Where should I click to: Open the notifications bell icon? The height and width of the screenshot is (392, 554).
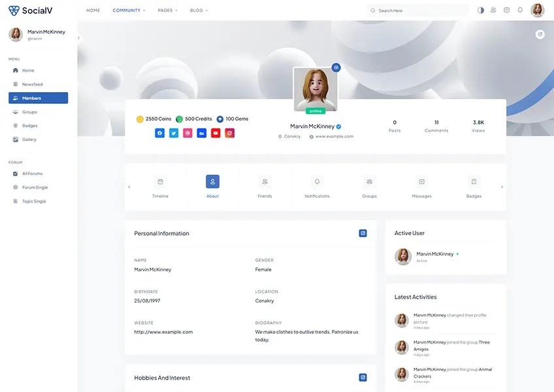coord(519,10)
